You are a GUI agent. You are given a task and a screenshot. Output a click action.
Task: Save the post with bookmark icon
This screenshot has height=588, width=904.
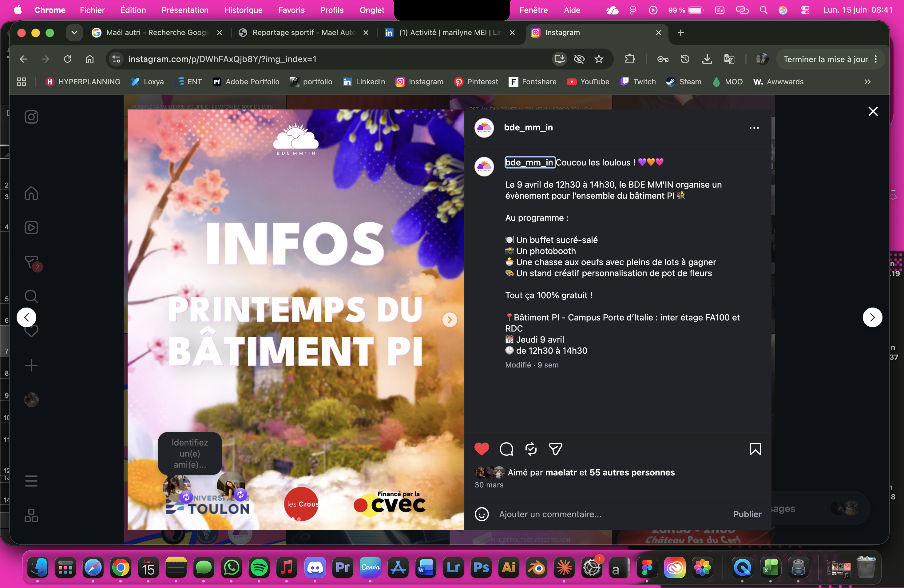(755, 449)
